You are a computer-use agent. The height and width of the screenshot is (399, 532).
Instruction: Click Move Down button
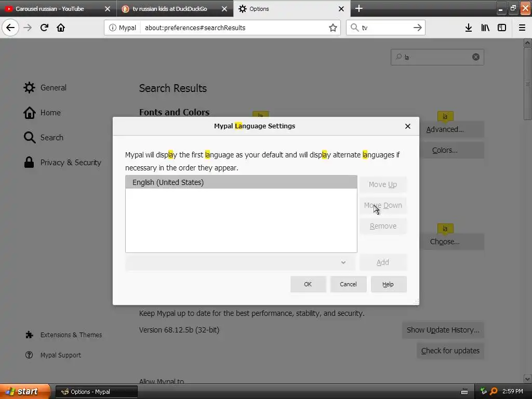point(383,205)
